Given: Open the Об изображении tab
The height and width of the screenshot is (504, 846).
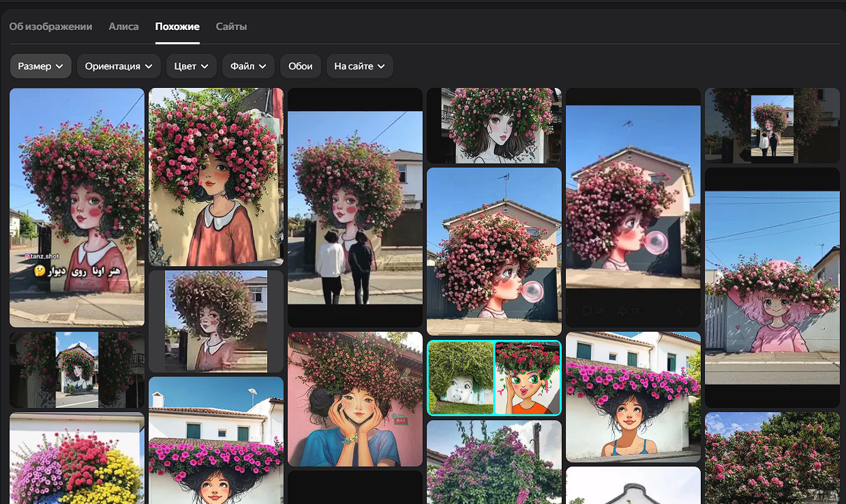Looking at the screenshot, I should coord(50,27).
